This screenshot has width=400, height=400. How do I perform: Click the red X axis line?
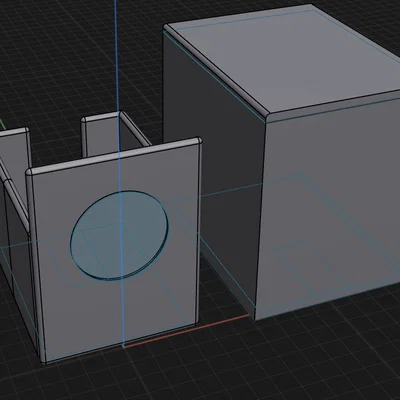[x=187, y=330]
